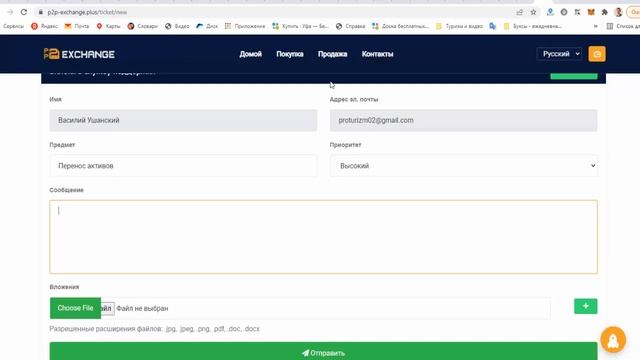This screenshot has height=360, width=640.
Task: Click inside the Сообщение text area
Action: click(x=323, y=237)
